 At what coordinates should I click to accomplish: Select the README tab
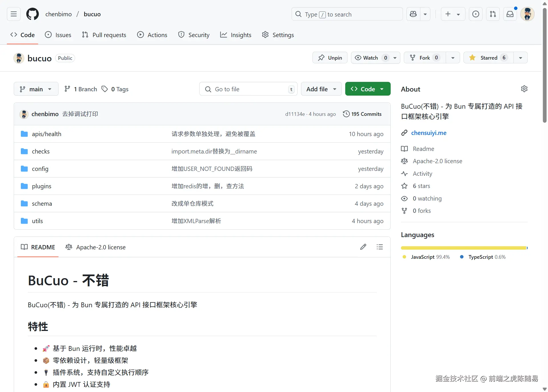(38, 247)
